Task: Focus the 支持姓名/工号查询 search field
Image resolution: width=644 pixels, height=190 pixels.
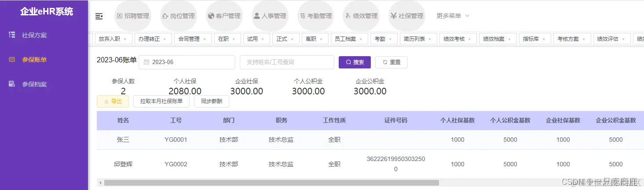Action: (287, 62)
